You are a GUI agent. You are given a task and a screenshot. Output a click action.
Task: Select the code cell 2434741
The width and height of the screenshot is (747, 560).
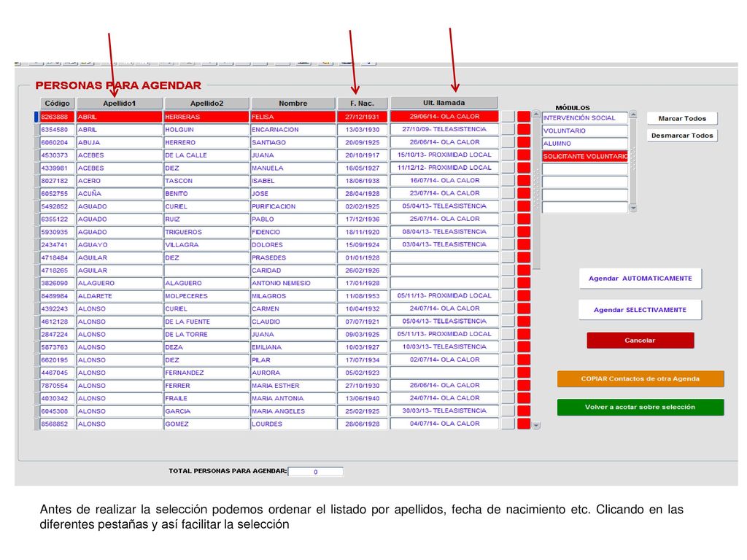57,245
